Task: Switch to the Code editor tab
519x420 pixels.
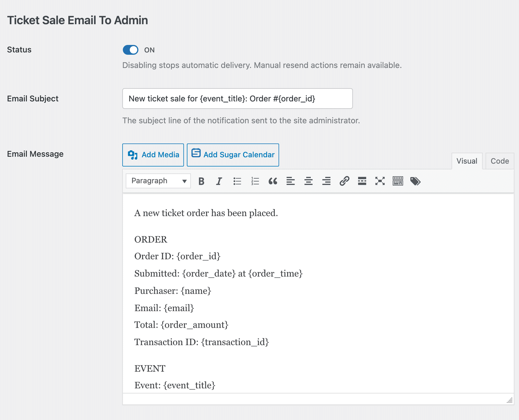Action: (500, 161)
